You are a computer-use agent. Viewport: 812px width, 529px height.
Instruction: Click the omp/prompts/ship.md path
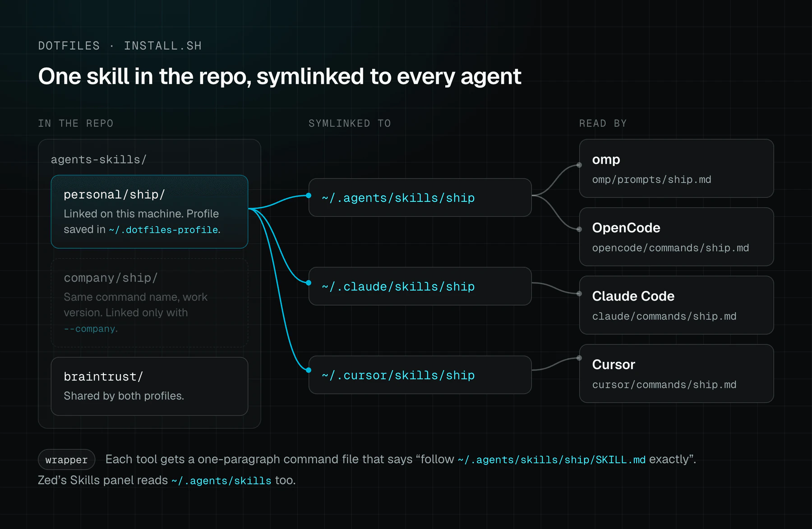coord(651,180)
